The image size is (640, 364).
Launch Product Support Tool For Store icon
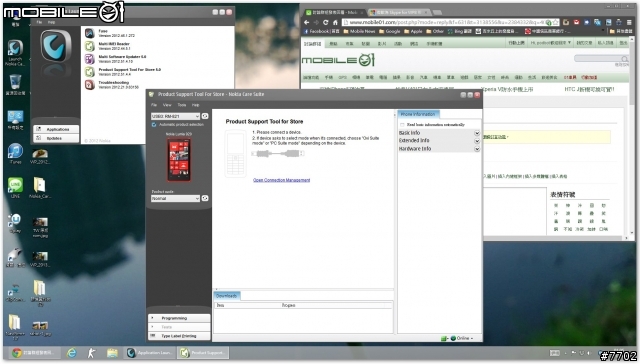[x=90, y=72]
